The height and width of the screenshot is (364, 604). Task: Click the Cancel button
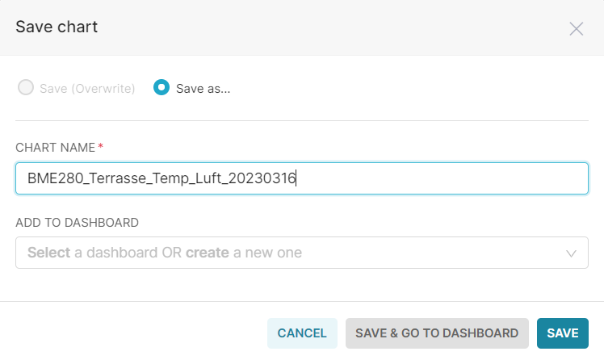tap(302, 333)
